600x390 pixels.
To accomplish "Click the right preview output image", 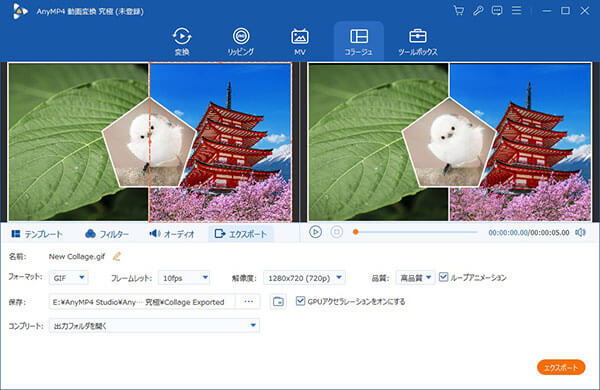I will pyautogui.click(x=450, y=142).
